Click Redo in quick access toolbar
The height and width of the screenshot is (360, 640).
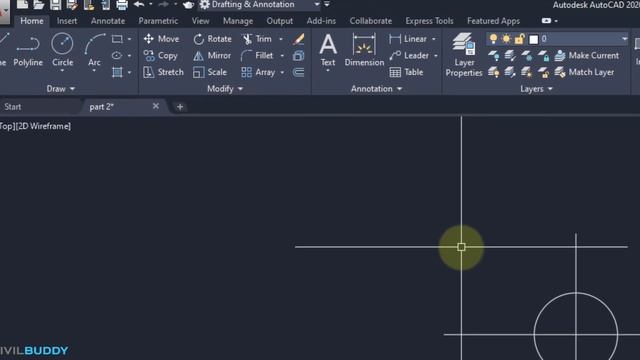pos(163,4)
